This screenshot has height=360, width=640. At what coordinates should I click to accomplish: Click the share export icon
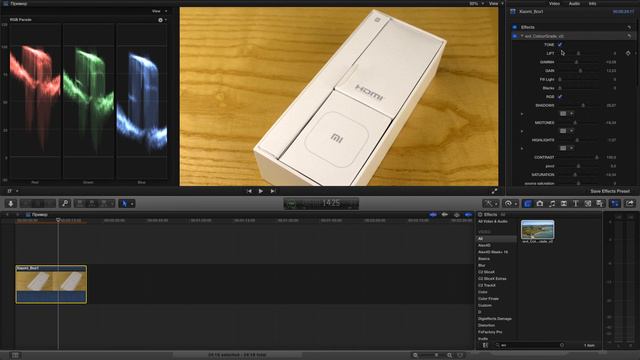630,203
